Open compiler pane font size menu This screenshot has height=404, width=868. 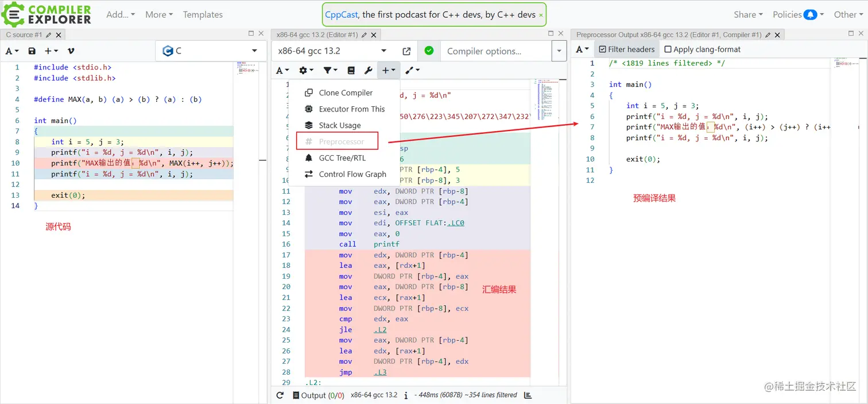(282, 70)
